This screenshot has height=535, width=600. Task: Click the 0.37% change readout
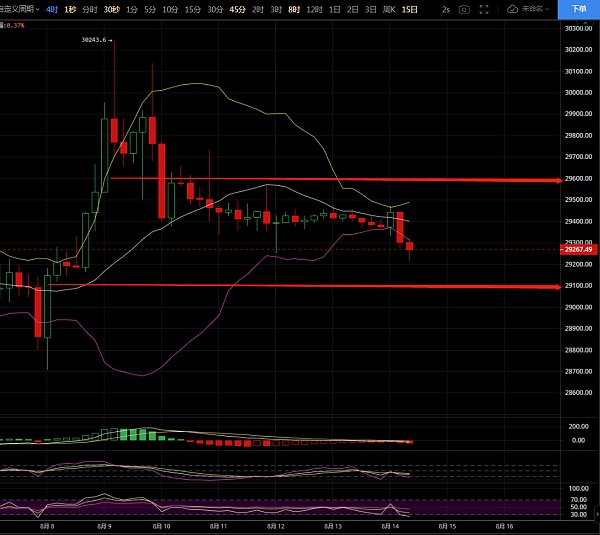pyautogui.click(x=15, y=26)
